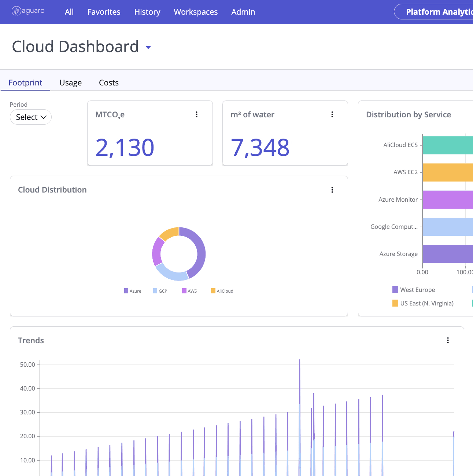Navigate to Workspaces
The image size is (473, 476).
196,12
